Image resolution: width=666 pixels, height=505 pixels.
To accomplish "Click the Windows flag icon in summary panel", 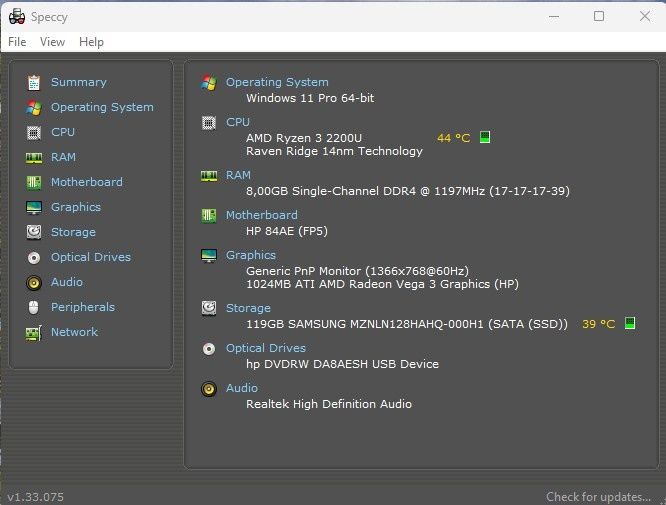I will coord(209,82).
